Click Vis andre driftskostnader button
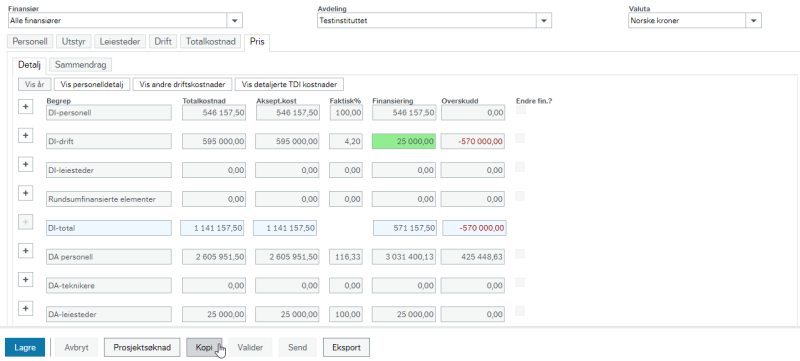 [183, 84]
